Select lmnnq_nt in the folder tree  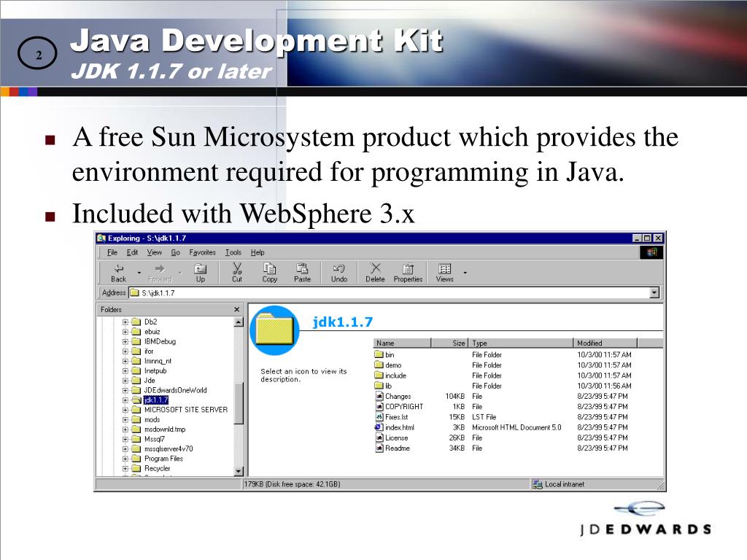click(158, 361)
